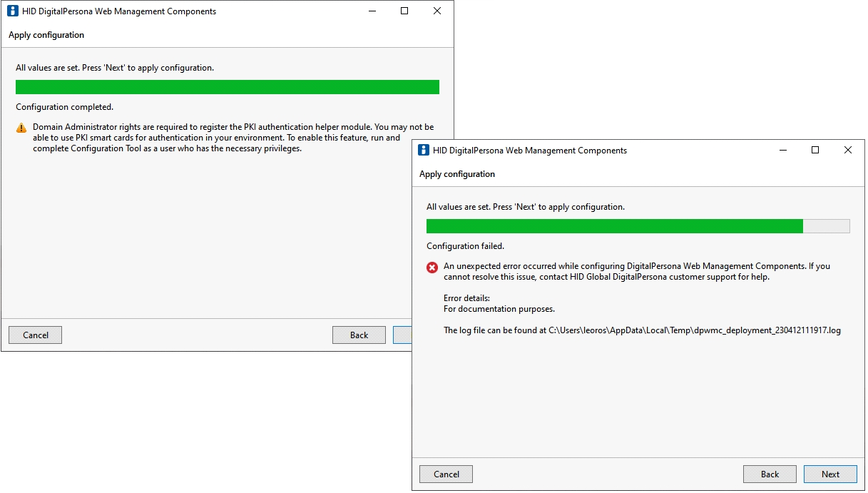868x493 pixels.
Task: Click the fully filled green progress bar
Action: click(228, 87)
